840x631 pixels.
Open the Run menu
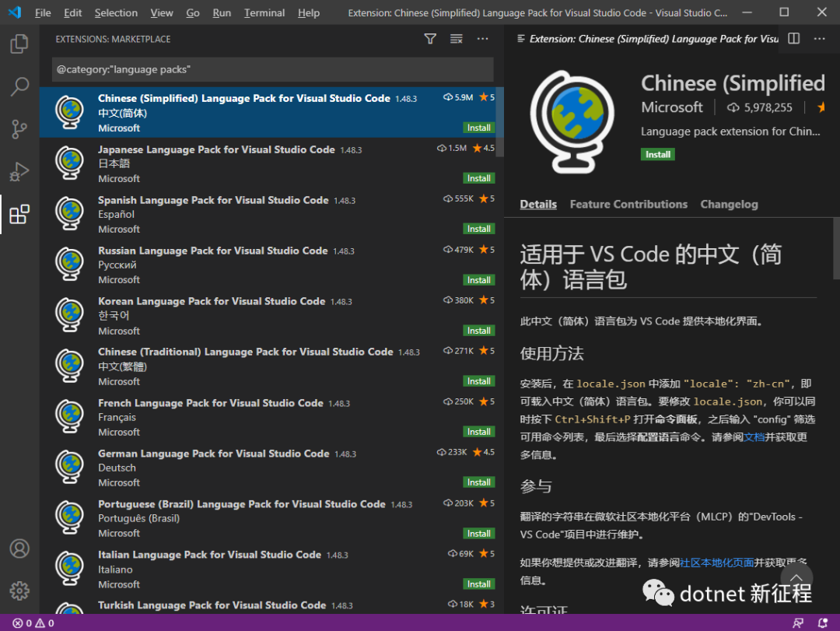click(x=222, y=12)
